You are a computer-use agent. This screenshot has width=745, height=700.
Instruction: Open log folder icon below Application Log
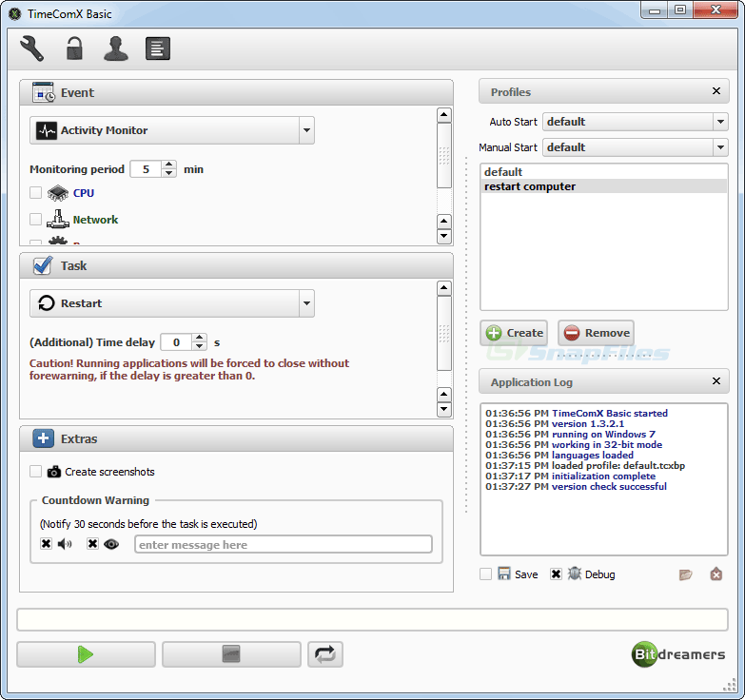(685, 574)
